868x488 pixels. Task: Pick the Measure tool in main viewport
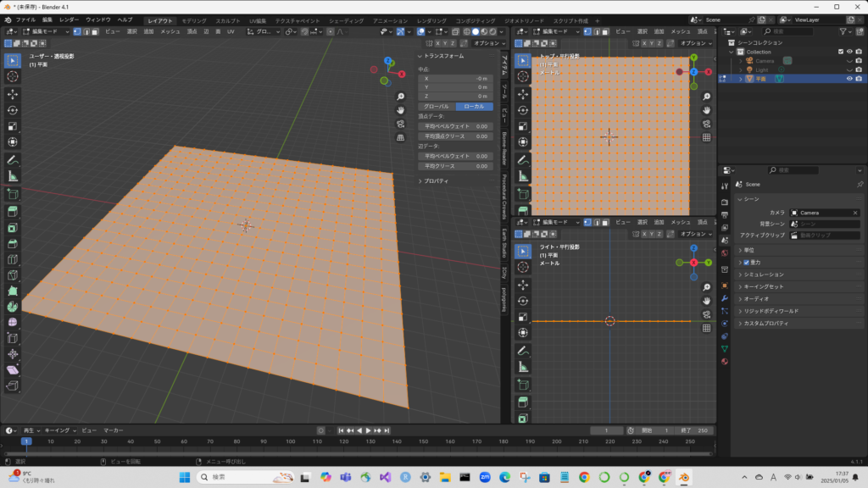click(13, 176)
